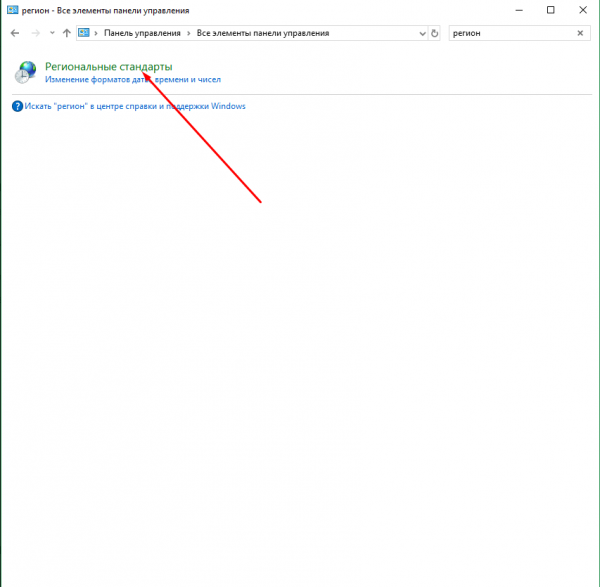Select Панель управления breadcrumb
The height and width of the screenshot is (587, 600).
[142, 33]
